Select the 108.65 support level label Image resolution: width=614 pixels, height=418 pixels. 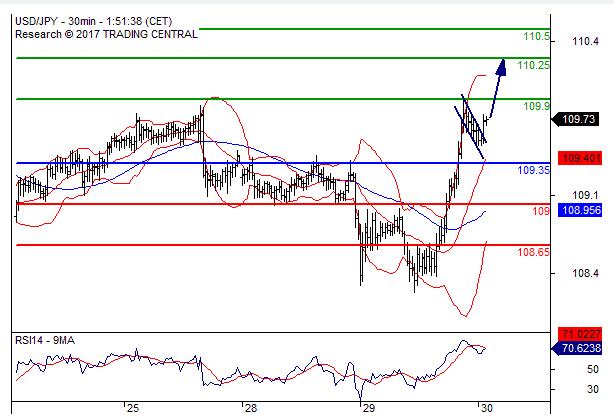[x=533, y=252]
